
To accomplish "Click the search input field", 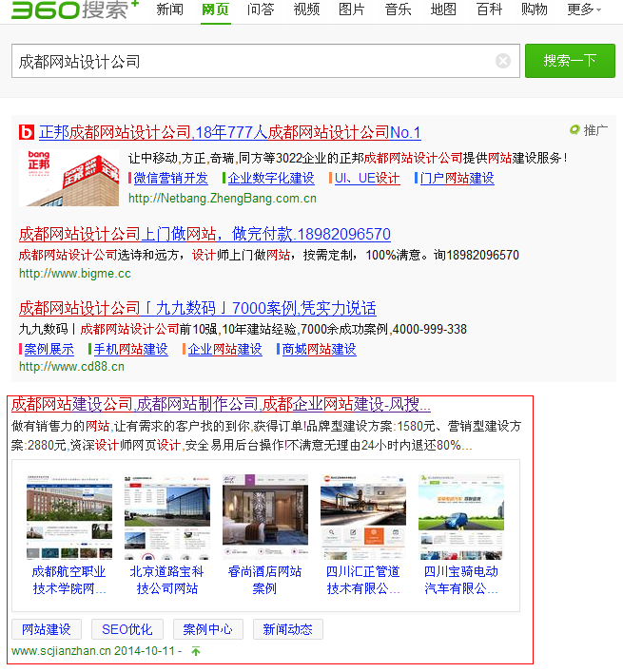I will [252, 61].
